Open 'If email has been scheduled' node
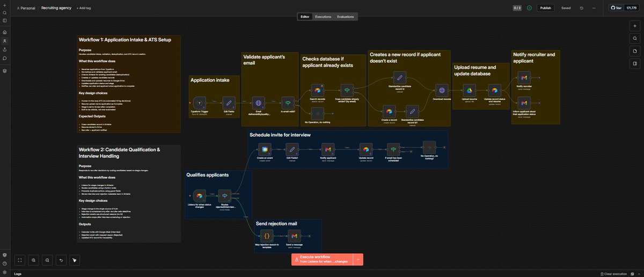644x277 pixels. click(393, 150)
